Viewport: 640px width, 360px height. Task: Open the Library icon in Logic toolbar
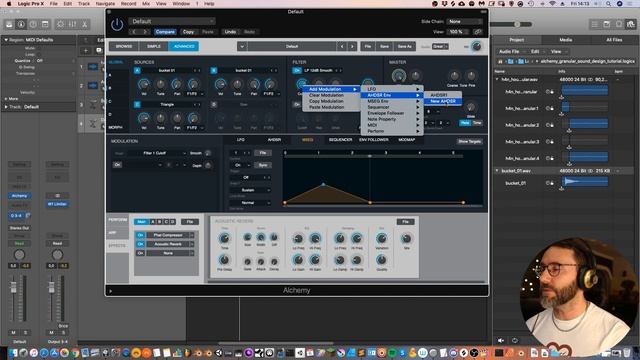[x=9, y=24]
